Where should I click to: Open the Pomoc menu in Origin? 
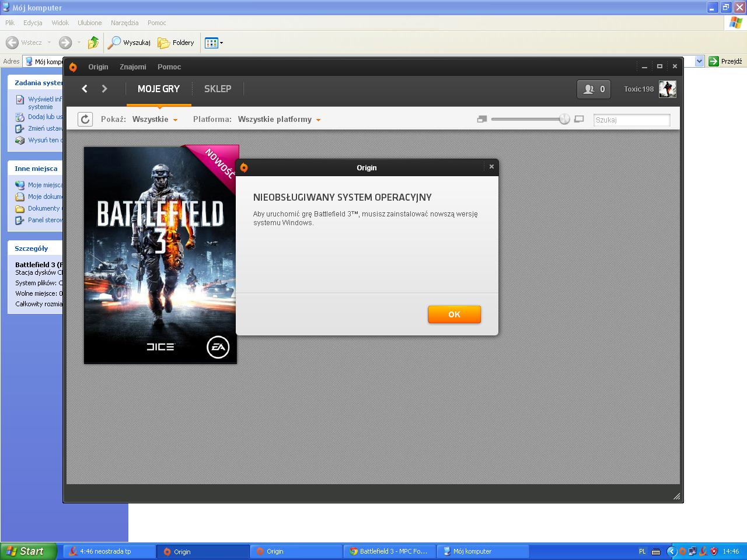click(169, 67)
